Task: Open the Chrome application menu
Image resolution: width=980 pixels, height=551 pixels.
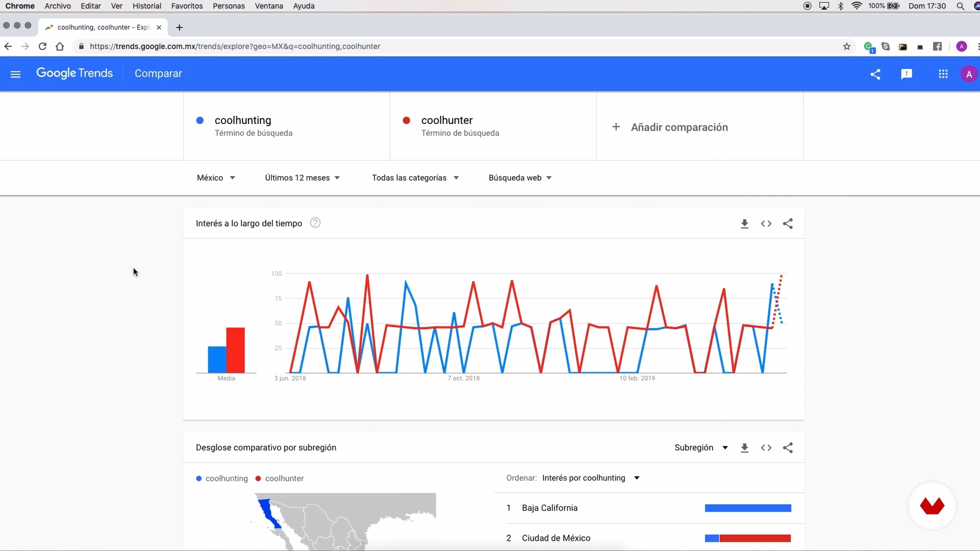Action: [x=20, y=6]
